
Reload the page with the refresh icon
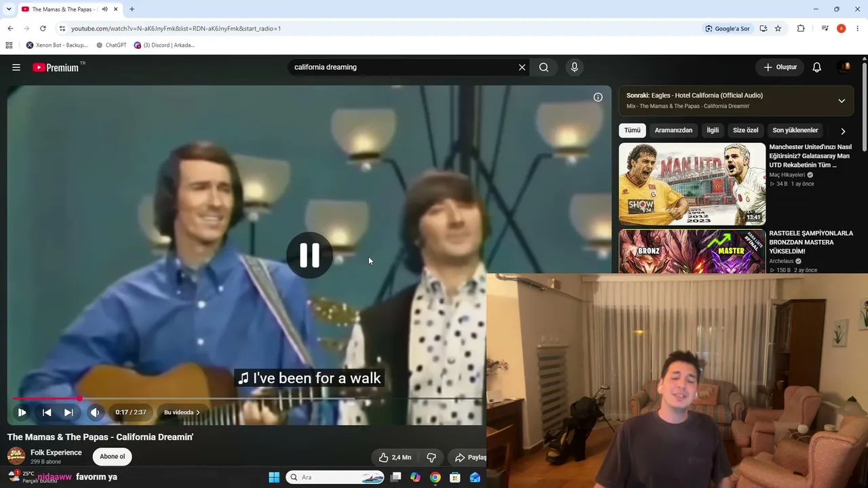click(43, 28)
